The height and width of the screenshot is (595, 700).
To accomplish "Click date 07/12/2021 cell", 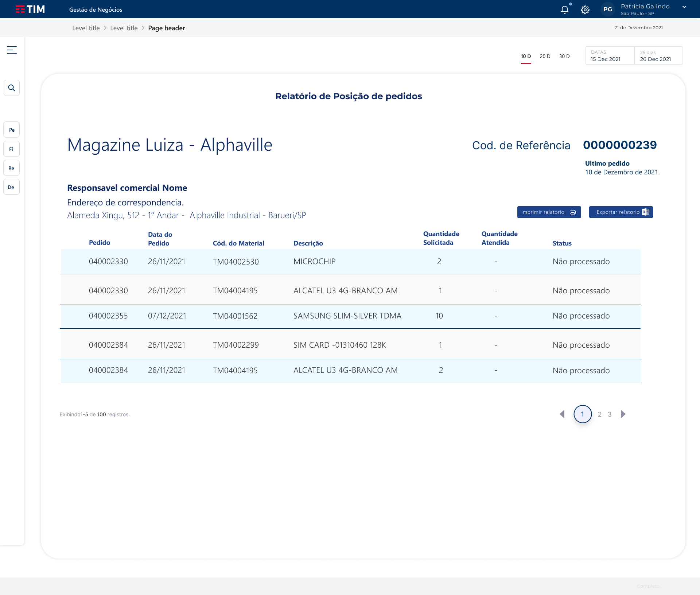I will click(167, 316).
